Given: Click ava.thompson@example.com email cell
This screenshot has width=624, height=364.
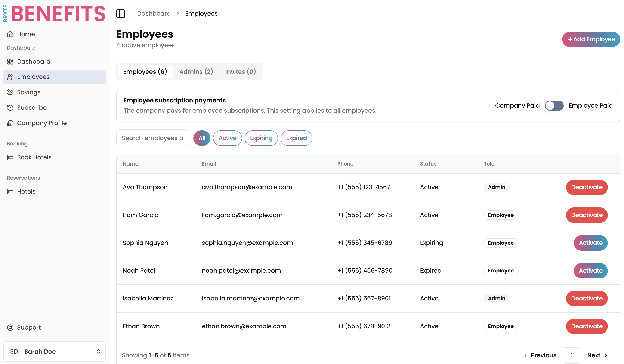Looking at the screenshot, I should [x=247, y=187].
